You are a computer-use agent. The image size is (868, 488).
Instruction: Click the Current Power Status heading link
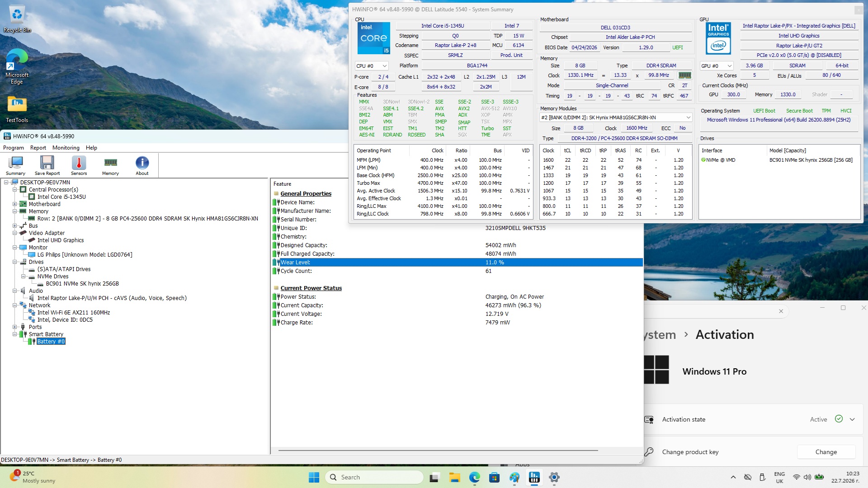(311, 288)
